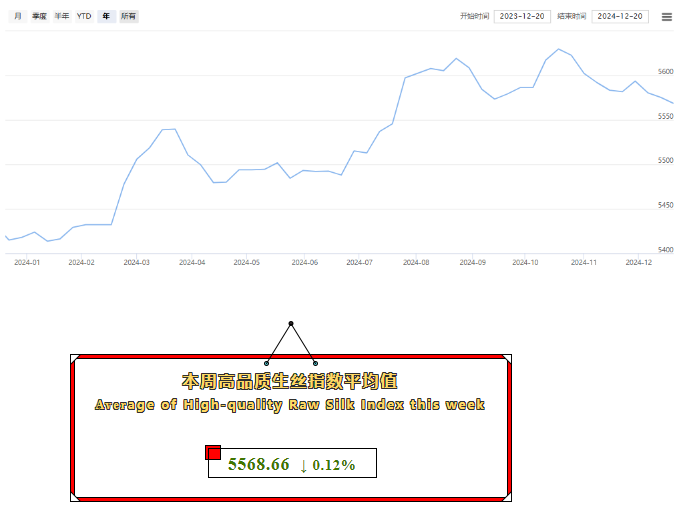
Task: Choose the 年 (year) range button
Action: click(x=106, y=17)
